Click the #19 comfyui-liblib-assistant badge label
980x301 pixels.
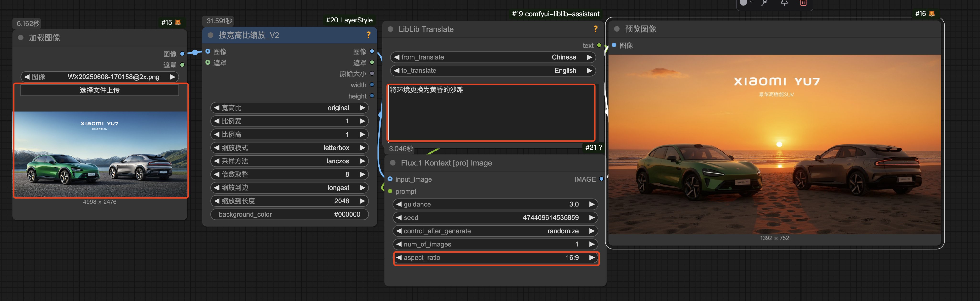(555, 14)
